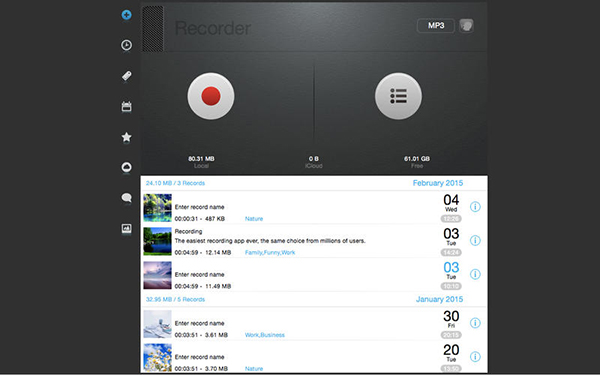Click record name field of the 487 KB record
Image resolution: width=600 pixels, height=375 pixels.
[199, 207]
